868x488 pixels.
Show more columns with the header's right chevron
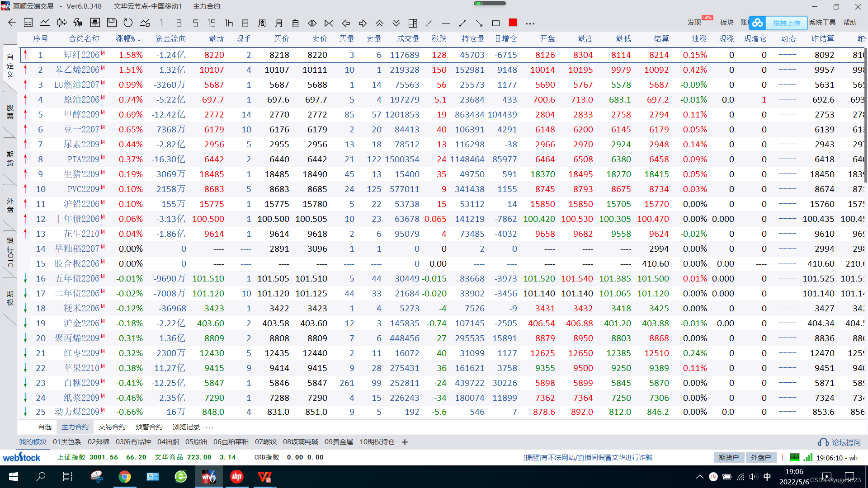coord(864,39)
